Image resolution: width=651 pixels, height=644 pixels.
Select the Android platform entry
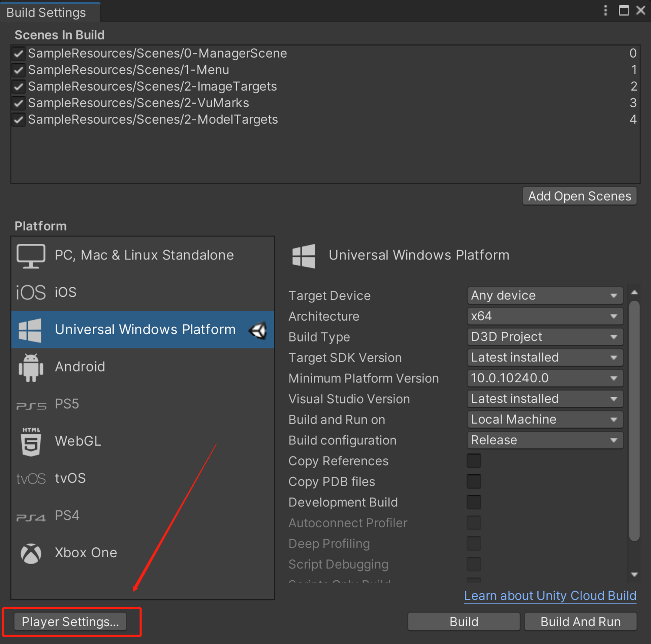143,367
